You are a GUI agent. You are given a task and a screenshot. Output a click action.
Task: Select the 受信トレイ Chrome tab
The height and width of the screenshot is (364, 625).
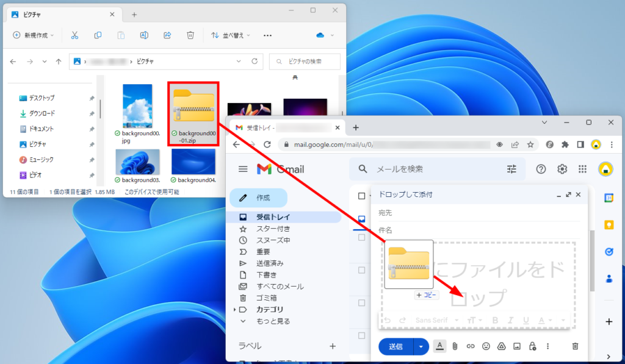(287, 128)
